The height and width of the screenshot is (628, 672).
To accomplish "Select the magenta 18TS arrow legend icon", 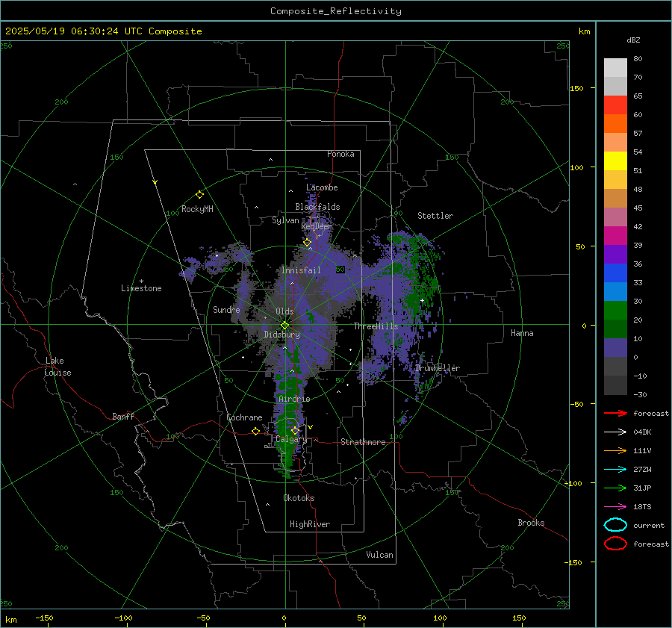I will pos(615,507).
